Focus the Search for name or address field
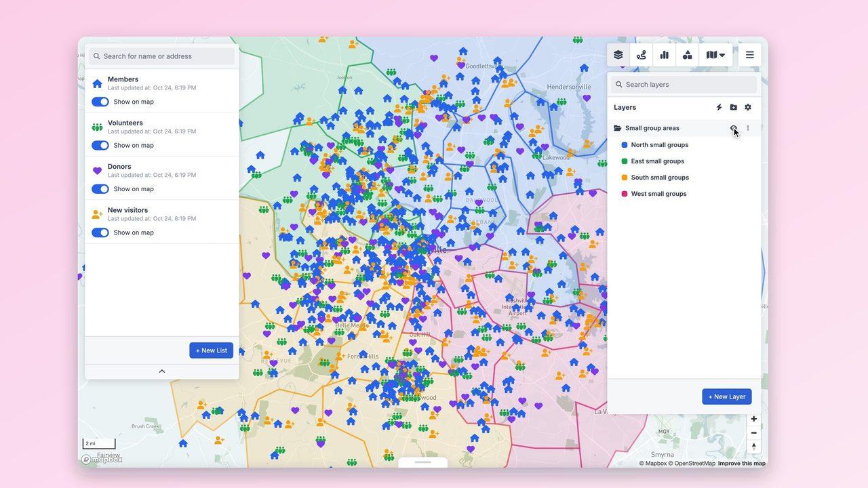 click(161, 56)
